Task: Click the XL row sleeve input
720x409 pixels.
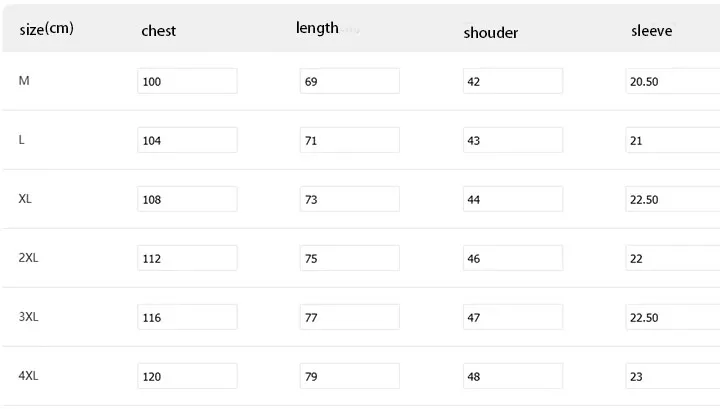Action: (x=672, y=199)
